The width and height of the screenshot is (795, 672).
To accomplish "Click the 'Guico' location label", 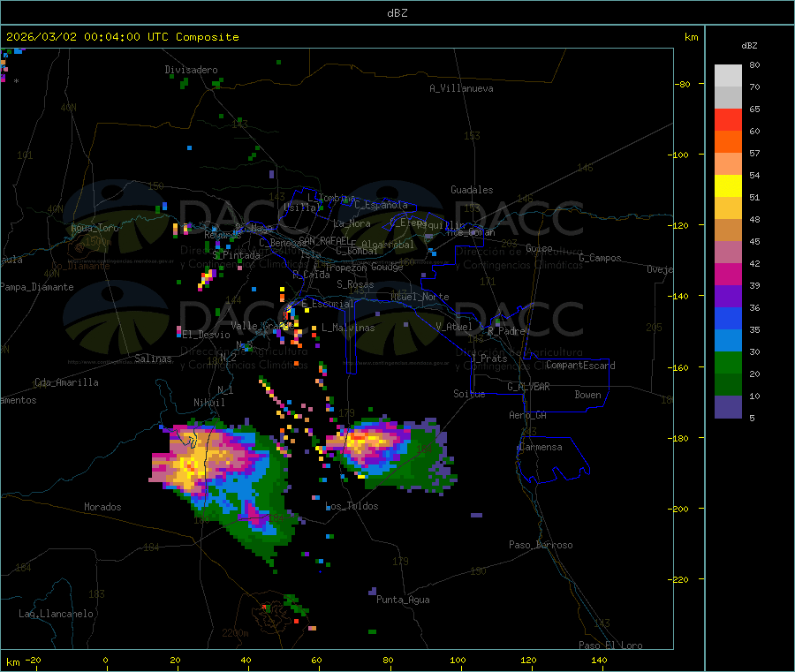I will (539, 248).
